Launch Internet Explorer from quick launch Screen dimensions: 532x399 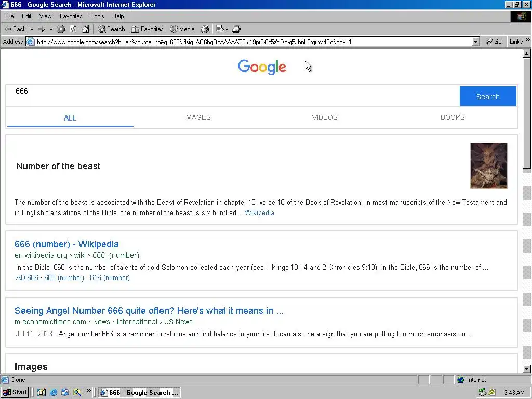(x=54, y=392)
